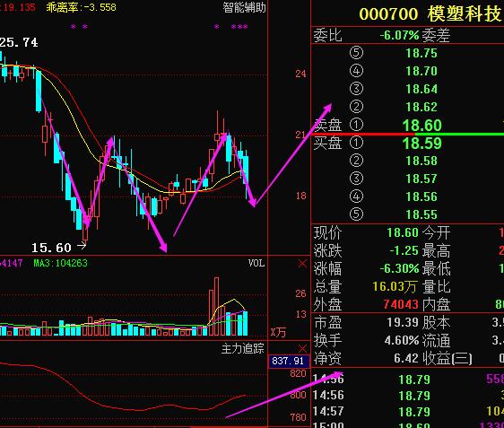Select 买盘 ① price 18.59
This screenshot has height=428, width=504.
pos(422,144)
